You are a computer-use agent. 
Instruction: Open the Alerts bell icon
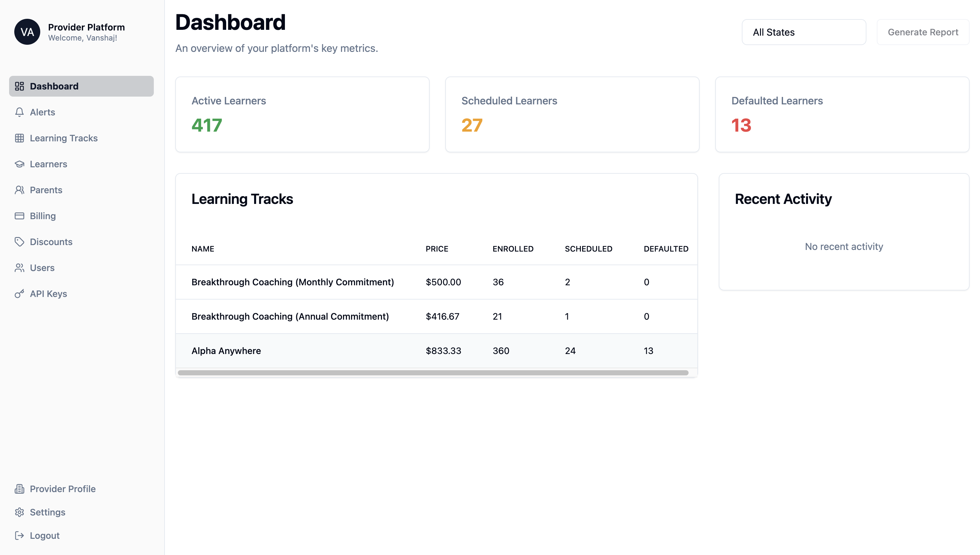(19, 112)
